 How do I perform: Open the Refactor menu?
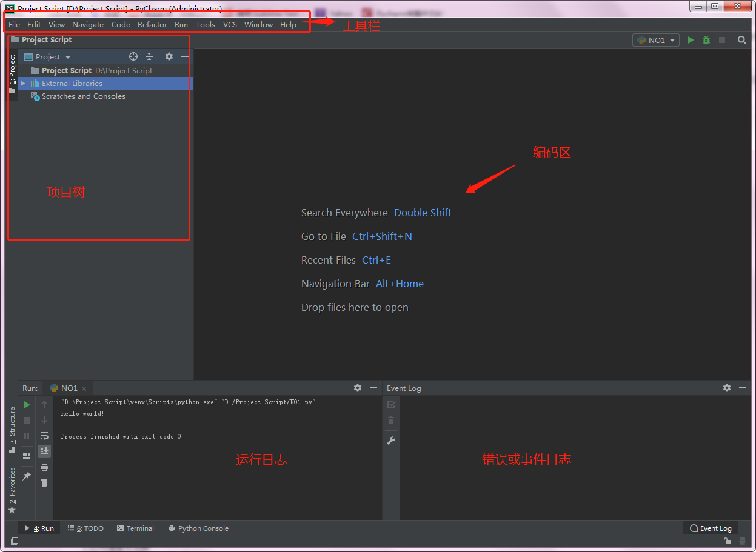coord(152,24)
